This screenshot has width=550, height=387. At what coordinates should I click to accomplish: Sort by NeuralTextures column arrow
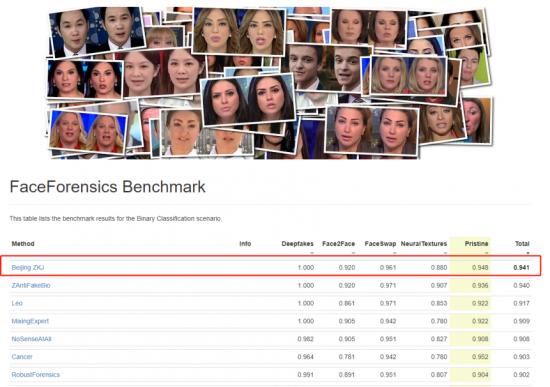tap(445, 253)
